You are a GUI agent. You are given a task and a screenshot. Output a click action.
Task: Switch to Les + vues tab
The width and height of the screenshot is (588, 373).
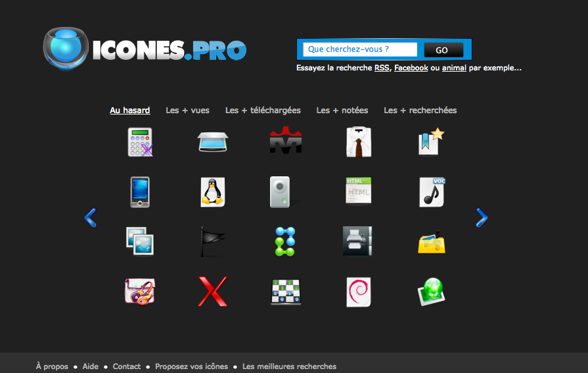click(x=187, y=111)
